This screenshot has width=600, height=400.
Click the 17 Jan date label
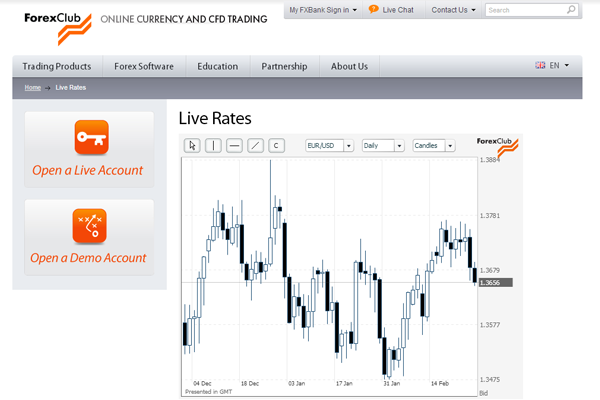point(344,383)
